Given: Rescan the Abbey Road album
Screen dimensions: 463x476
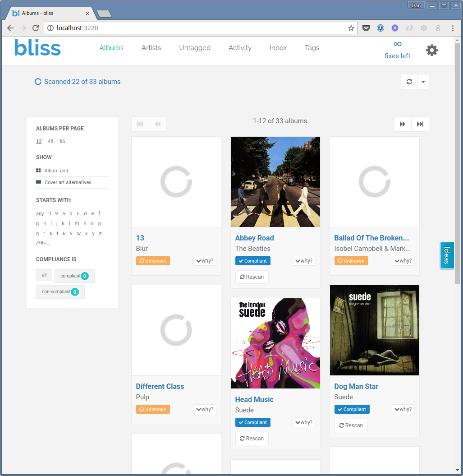Looking at the screenshot, I should 252,277.
